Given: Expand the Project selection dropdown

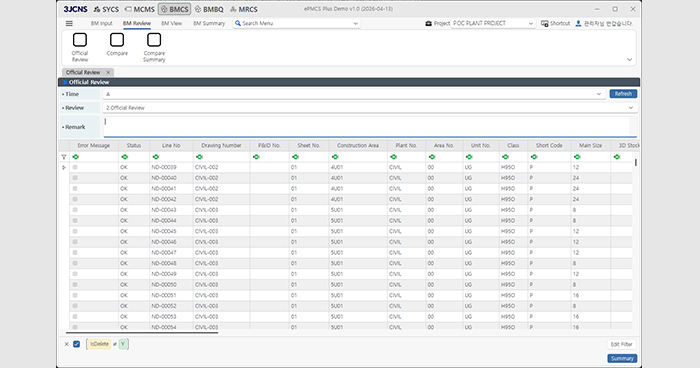Looking at the screenshot, I should [531, 23].
